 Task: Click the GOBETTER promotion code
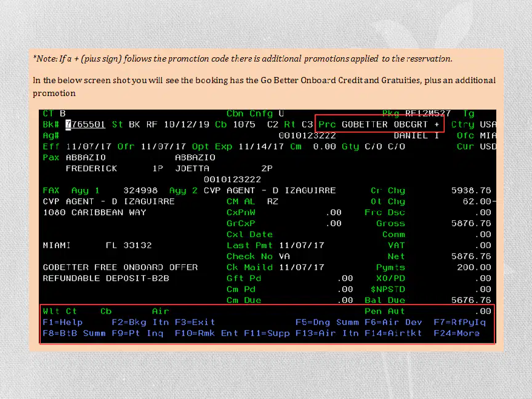pyautogui.click(x=365, y=124)
